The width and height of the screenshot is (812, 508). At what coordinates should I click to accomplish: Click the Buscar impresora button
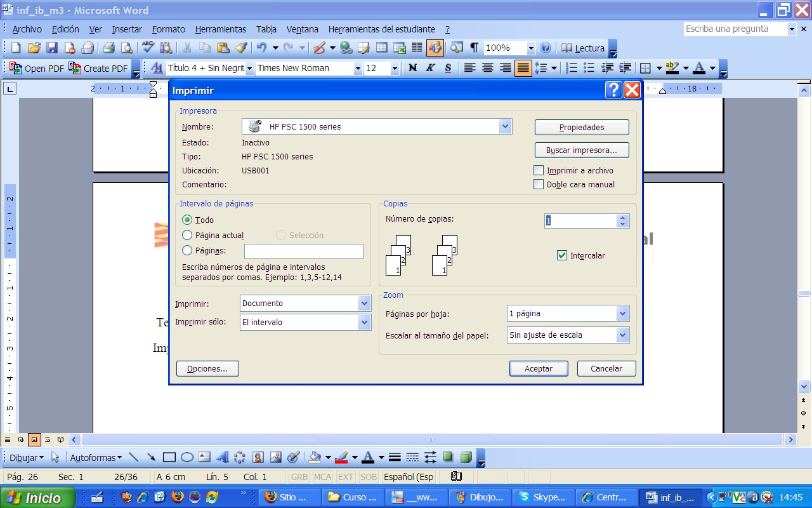[x=582, y=150]
